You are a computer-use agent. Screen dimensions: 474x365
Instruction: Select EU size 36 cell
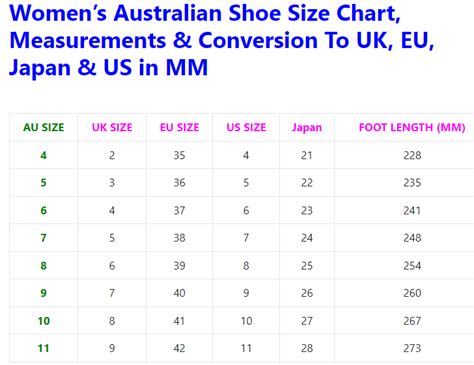coord(179,183)
